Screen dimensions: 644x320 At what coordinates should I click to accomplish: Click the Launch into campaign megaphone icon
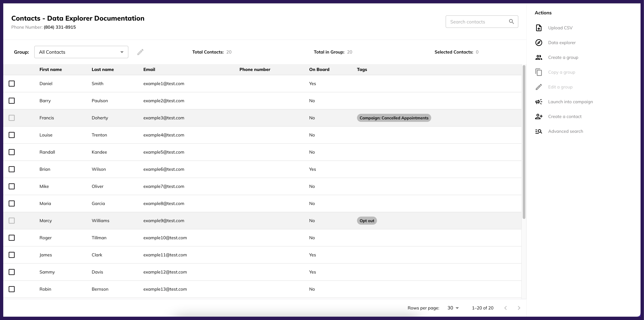click(539, 102)
